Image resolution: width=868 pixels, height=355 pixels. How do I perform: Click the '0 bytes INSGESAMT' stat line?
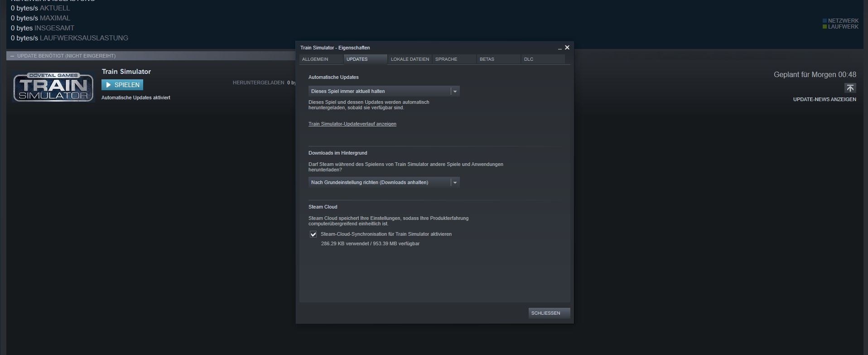(43, 28)
